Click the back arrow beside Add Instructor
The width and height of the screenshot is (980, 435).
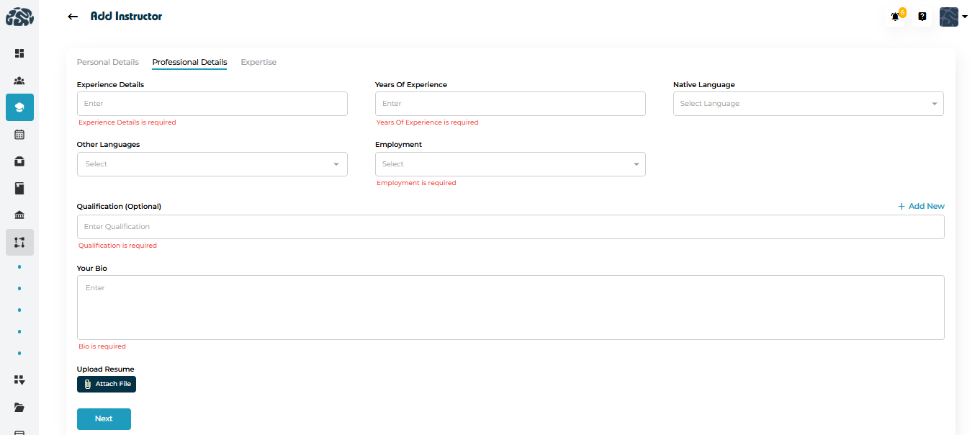point(72,17)
